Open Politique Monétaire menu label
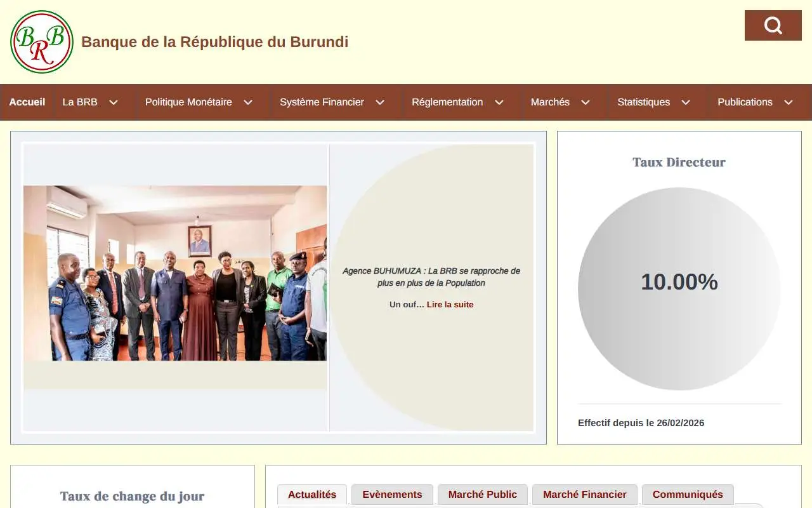 pyautogui.click(x=188, y=102)
